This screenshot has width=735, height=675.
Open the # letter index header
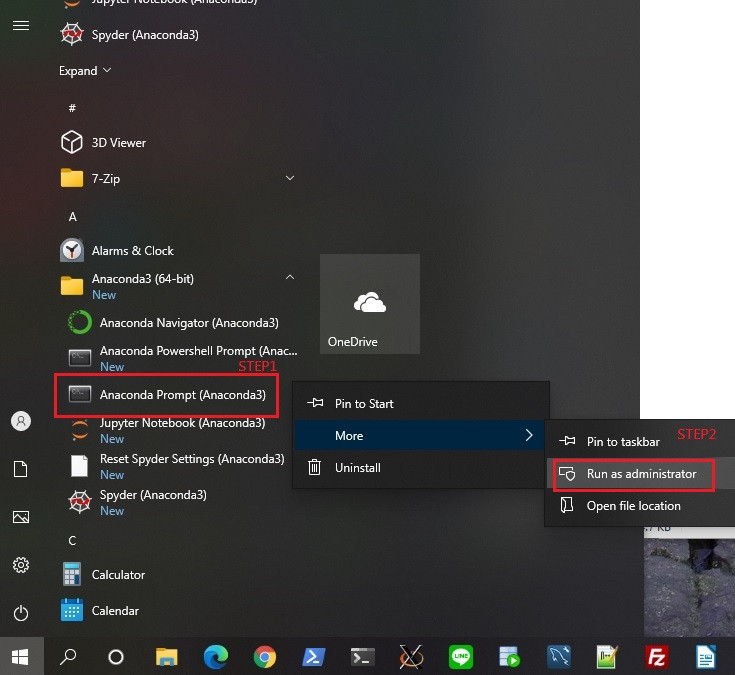click(72, 108)
